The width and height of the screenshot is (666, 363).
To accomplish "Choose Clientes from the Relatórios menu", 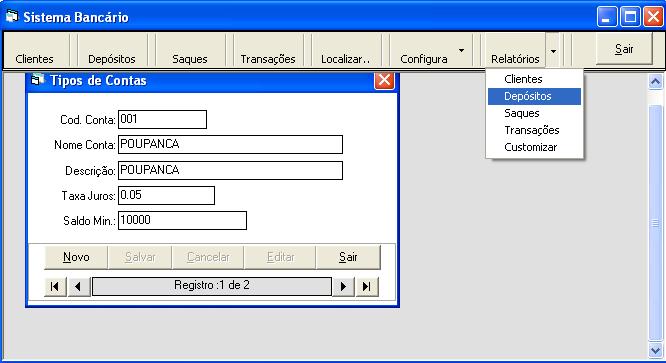I will point(534,79).
